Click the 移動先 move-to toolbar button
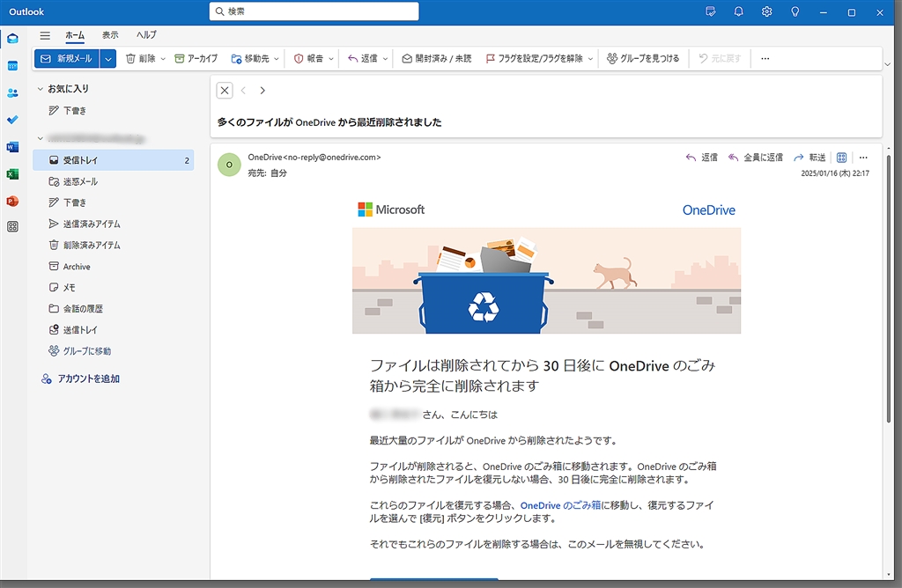The width and height of the screenshot is (902, 588). [250, 59]
